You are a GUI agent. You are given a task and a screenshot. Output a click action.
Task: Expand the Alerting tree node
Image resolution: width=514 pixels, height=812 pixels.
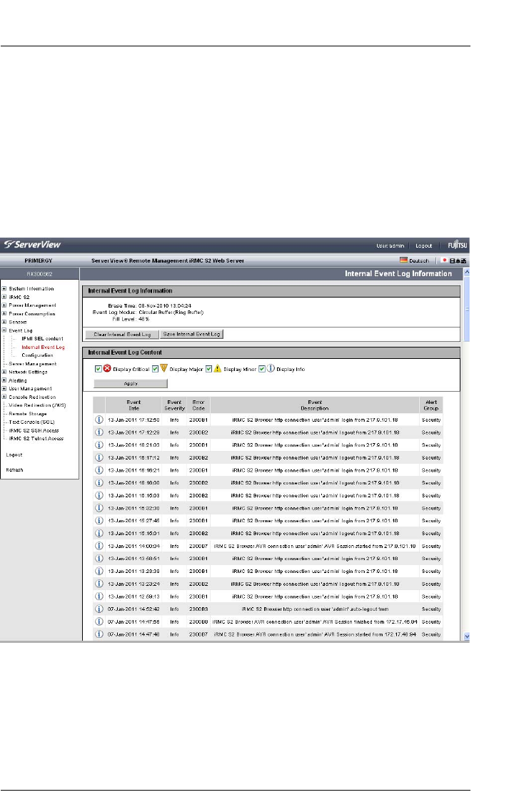(4, 380)
